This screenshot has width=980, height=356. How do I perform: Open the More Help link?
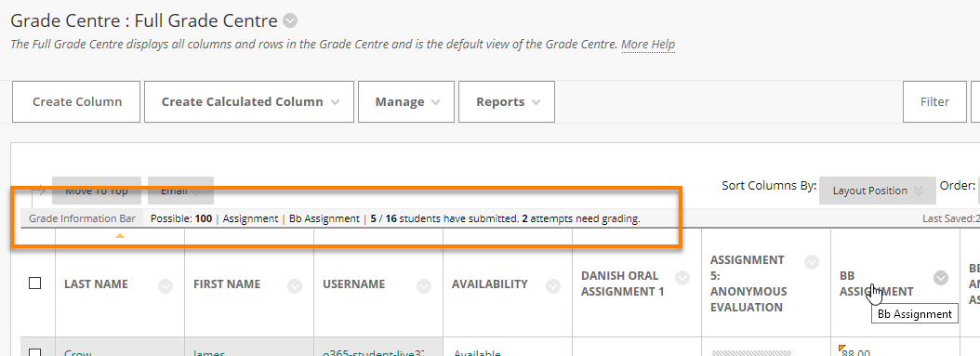[648, 45]
